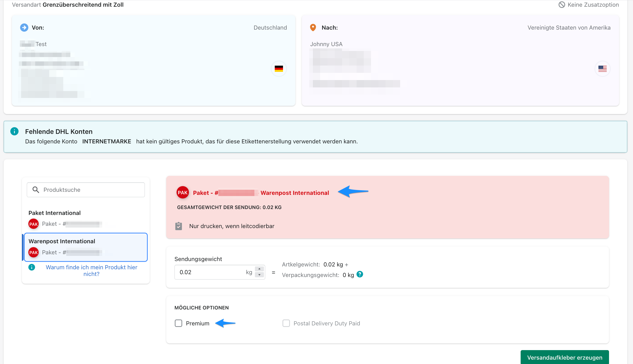The height and width of the screenshot is (364, 633).
Task: Click the Keine Zusatzoption prohibited icon
Action: [x=562, y=5]
